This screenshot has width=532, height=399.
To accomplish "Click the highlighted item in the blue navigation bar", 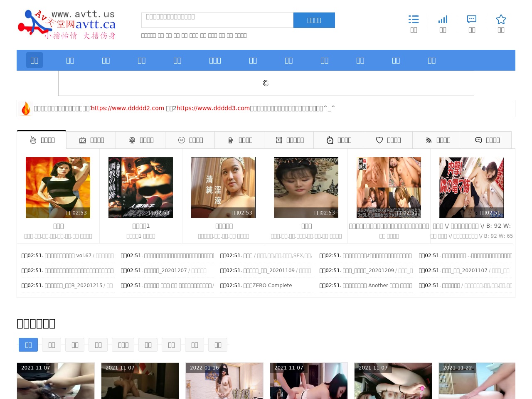I will coord(34,60).
